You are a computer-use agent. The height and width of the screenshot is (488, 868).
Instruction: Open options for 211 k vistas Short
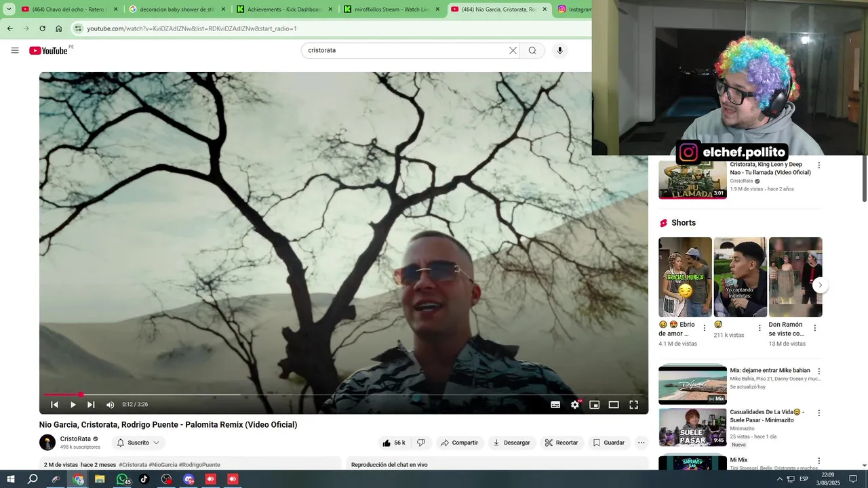(759, 328)
